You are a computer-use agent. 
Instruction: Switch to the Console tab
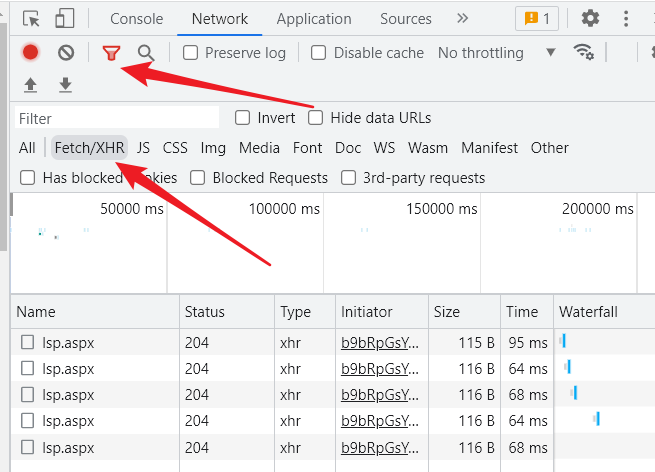click(137, 19)
